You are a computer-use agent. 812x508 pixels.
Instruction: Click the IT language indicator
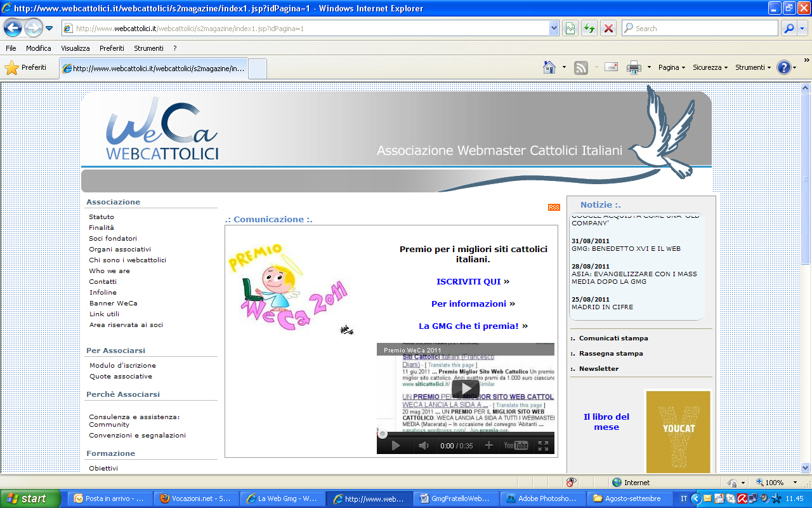click(x=683, y=498)
